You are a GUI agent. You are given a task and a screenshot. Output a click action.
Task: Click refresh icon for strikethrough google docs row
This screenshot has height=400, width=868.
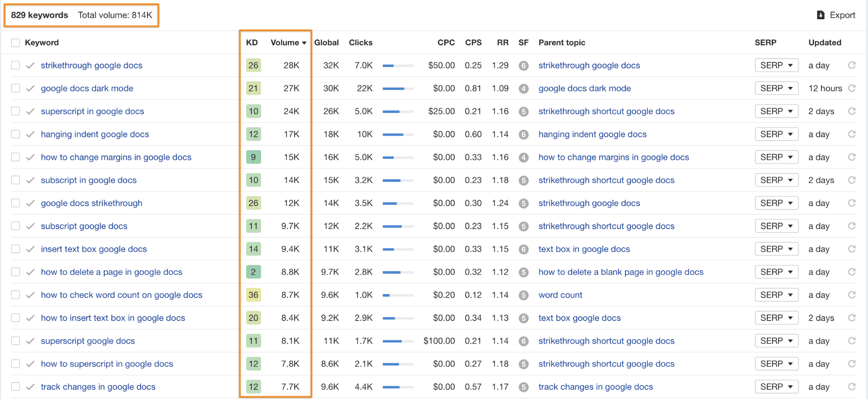pyautogui.click(x=852, y=65)
